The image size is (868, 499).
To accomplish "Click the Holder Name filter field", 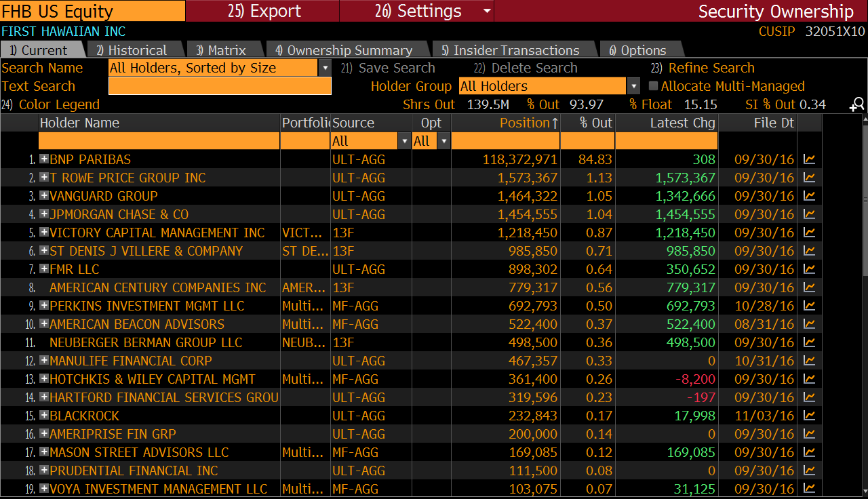I will (159, 141).
